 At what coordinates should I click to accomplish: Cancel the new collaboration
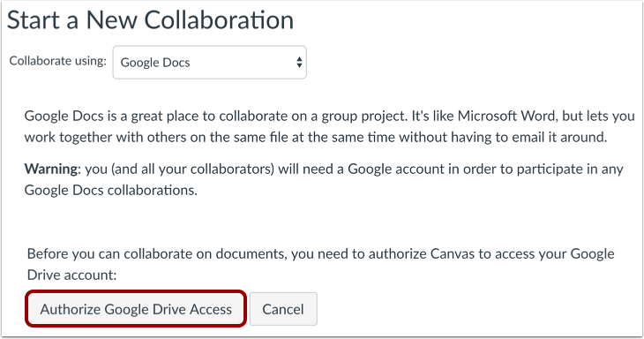click(283, 309)
